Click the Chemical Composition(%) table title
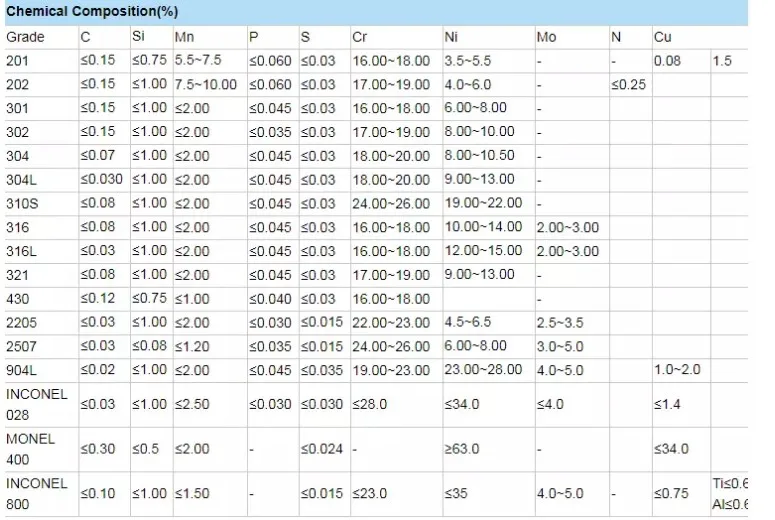The height and width of the screenshot is (520, 775). (x=77, y=12)
